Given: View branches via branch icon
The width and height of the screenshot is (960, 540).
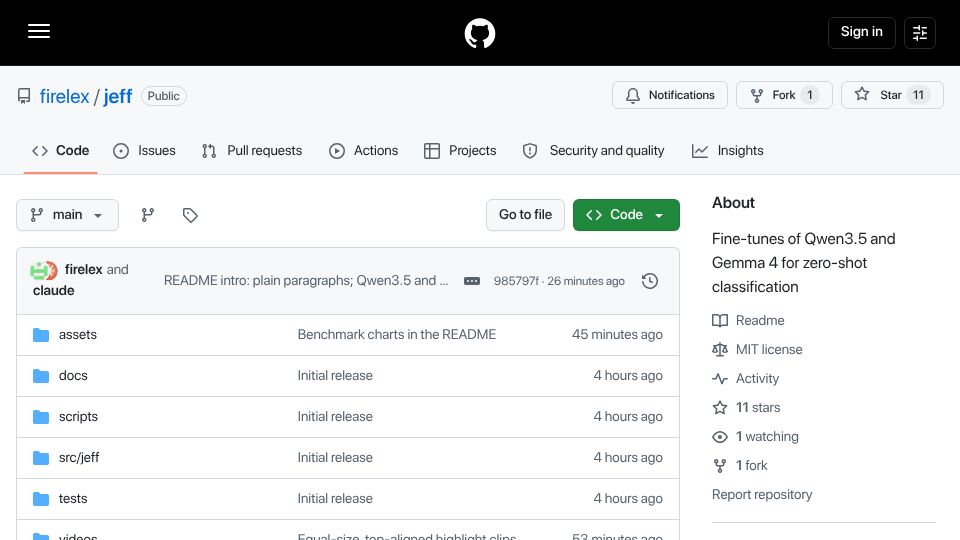Looking at the screenshot, I should [x=148, y=215].
